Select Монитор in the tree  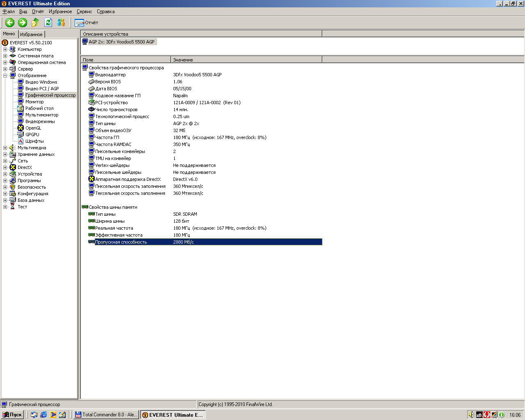34,102
